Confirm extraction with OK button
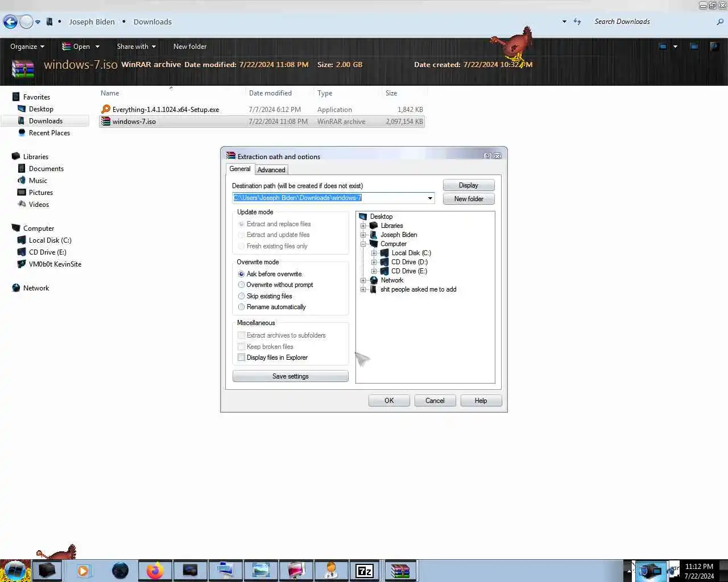 389,401
